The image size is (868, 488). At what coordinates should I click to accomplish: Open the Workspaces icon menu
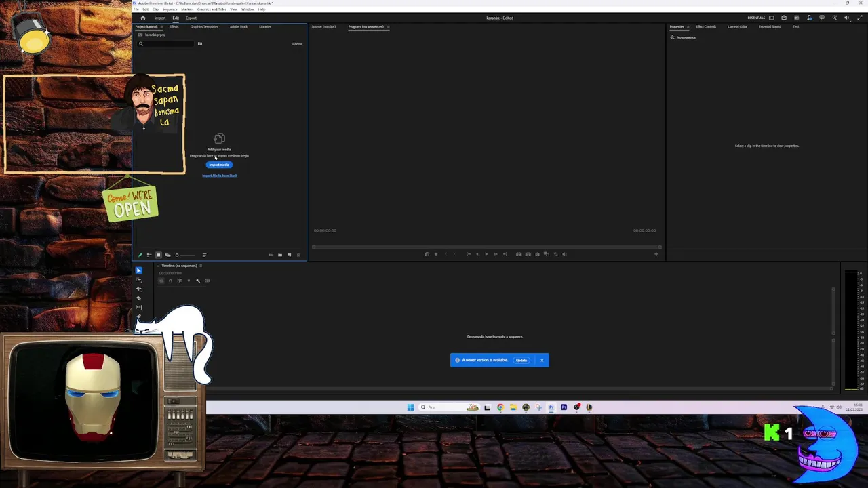pyautogui.click(x=772, y=18)
